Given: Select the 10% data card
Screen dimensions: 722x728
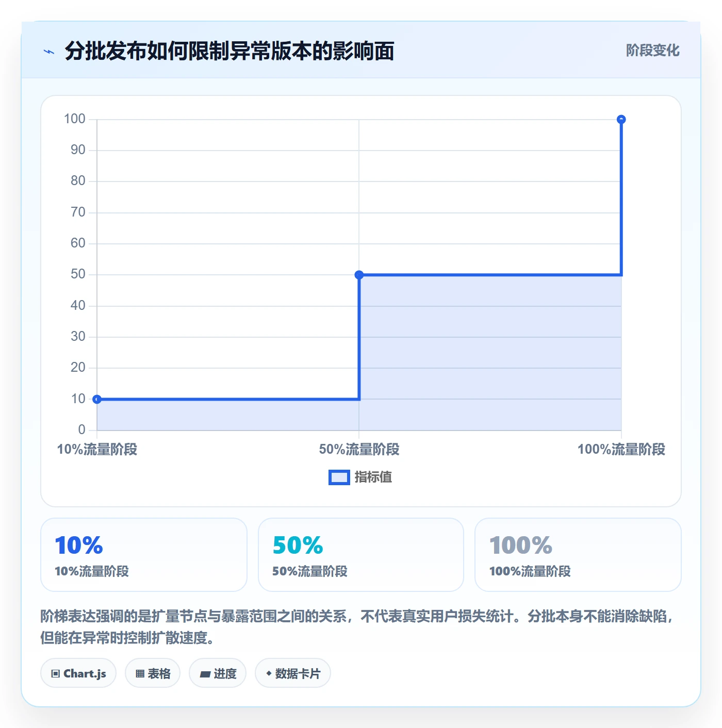Looking at the screenshot, I should pyautogui.click(x=144, y=555).
